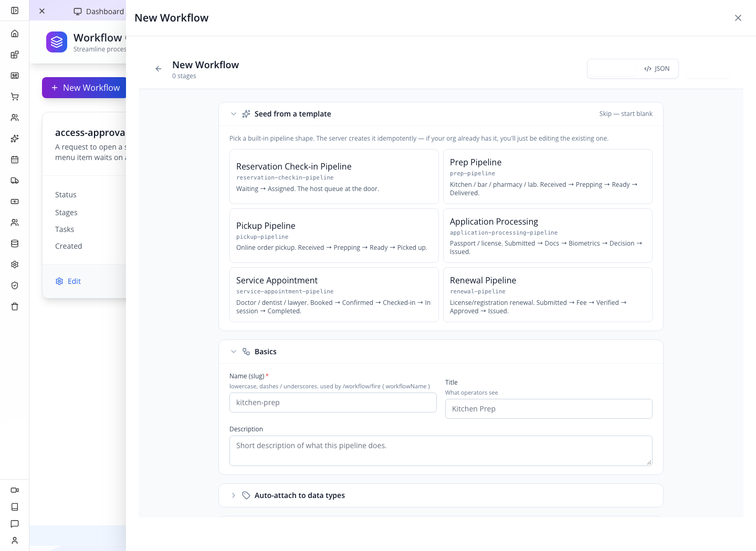Select the Application Processing template

[548, 236]
